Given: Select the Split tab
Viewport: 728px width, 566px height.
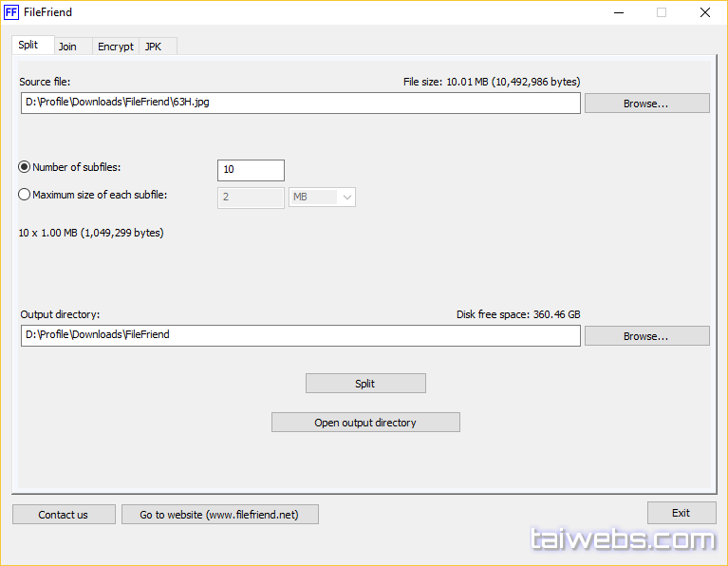Looking at the screenshot, I should 28,46.
